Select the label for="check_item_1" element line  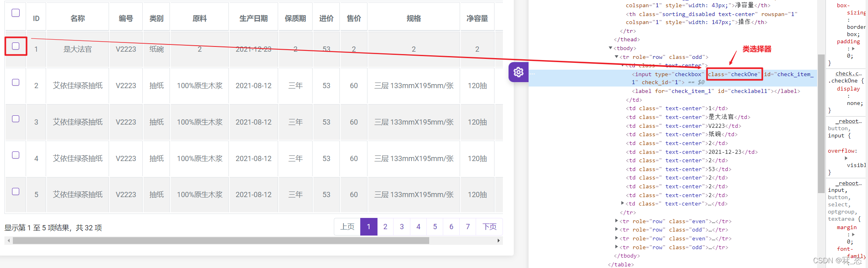click(716, 91)
